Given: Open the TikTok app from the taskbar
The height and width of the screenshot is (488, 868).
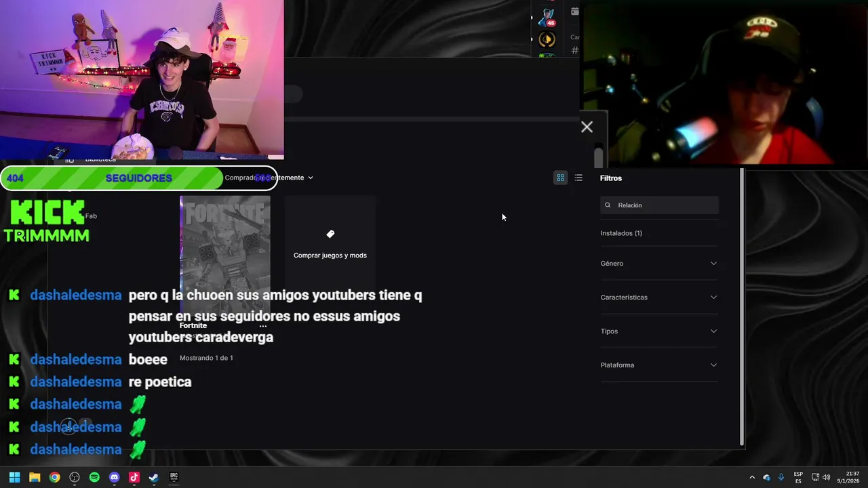Looking at the screenshot, I should coord(134,477).
